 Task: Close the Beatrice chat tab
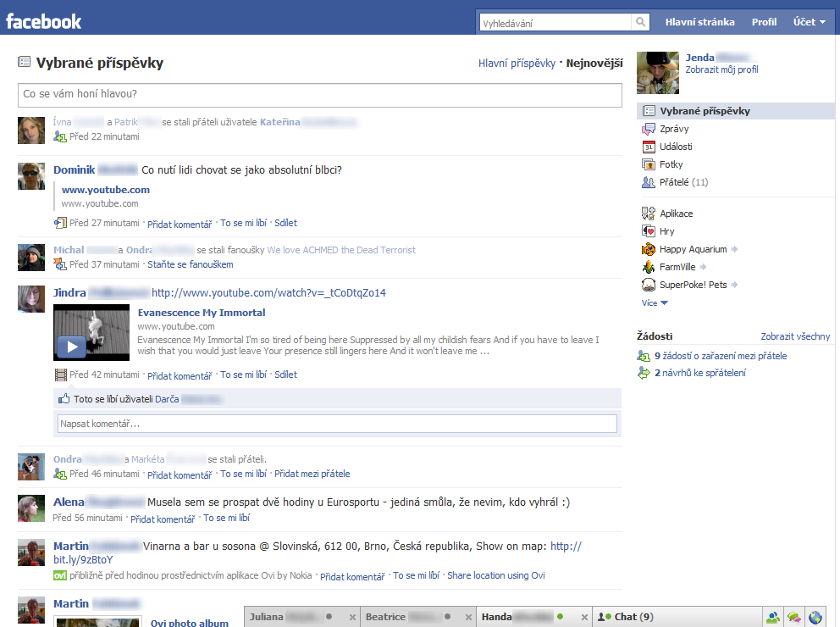click(x=469, y=618)
